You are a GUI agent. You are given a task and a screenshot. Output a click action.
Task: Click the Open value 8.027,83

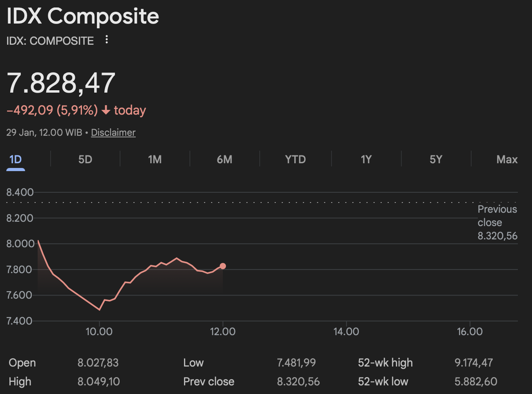(x=98, y=363)
